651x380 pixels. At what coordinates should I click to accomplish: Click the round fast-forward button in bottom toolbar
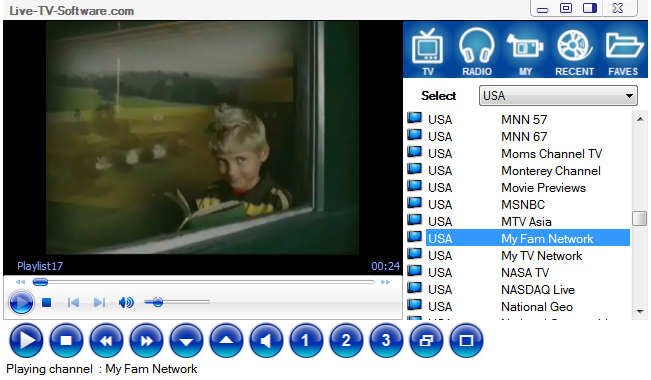[146, 341]
